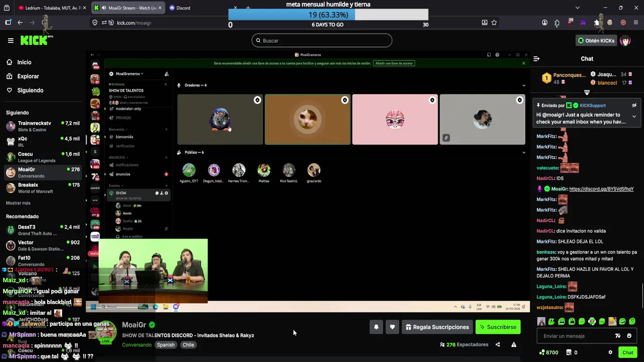Open the Conversando category link
The height and width of the screenshot is (362, 644).
point(136,345)
